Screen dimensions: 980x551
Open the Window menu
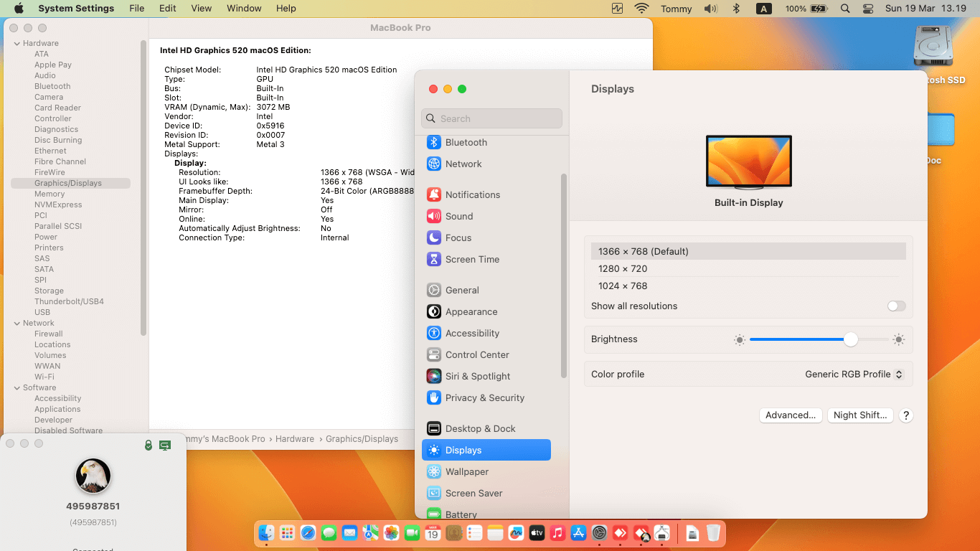(x=244, y=9)
